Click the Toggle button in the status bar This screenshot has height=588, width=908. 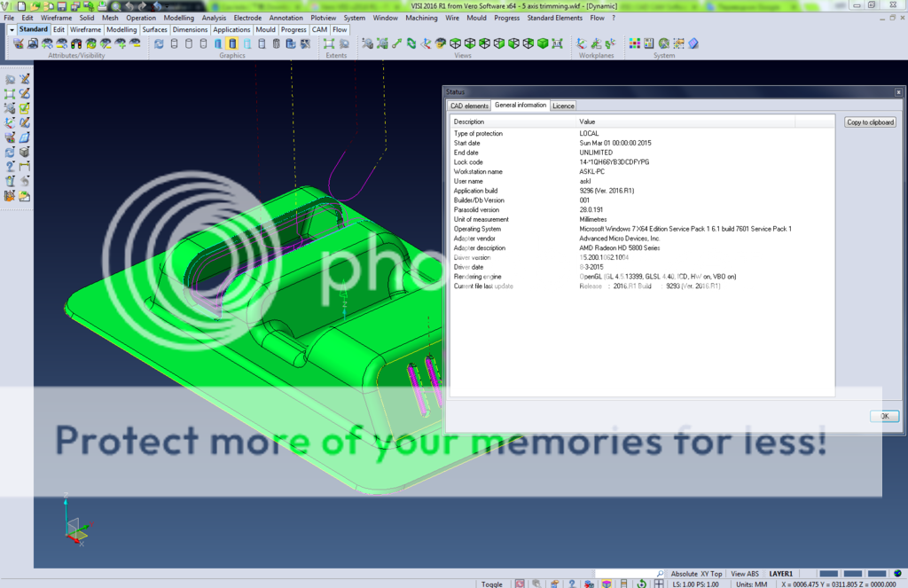(491, 584)
